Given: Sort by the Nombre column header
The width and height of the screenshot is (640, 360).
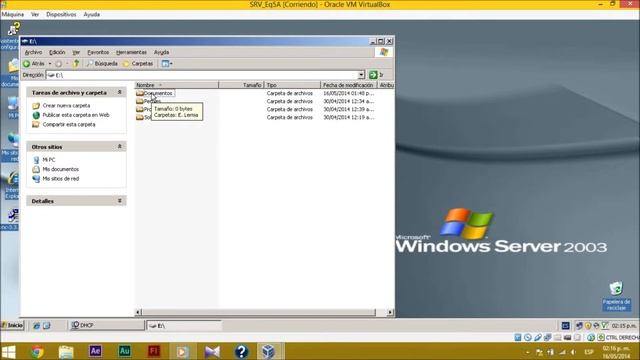Looking at the screenshot, I should 176,85.
